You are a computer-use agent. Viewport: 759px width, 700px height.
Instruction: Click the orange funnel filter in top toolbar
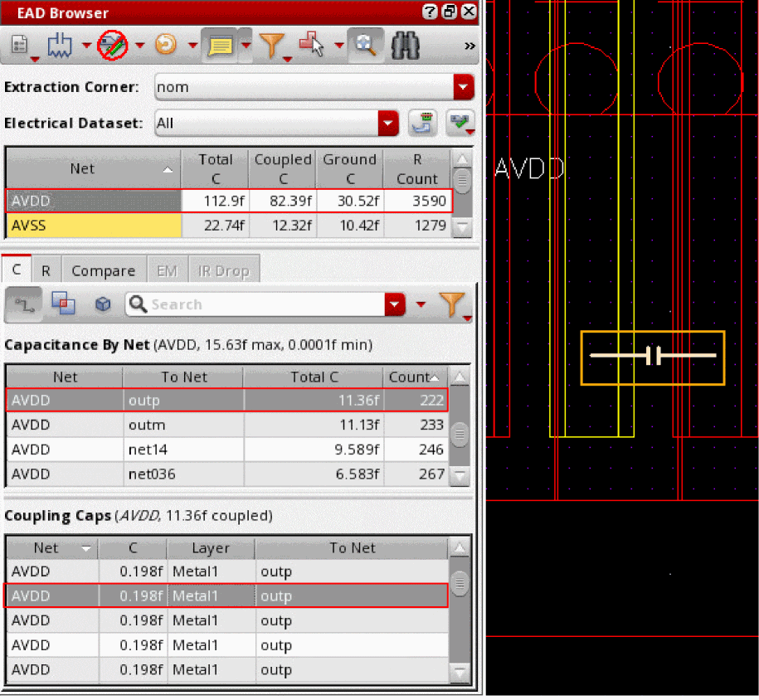point(272,46)
